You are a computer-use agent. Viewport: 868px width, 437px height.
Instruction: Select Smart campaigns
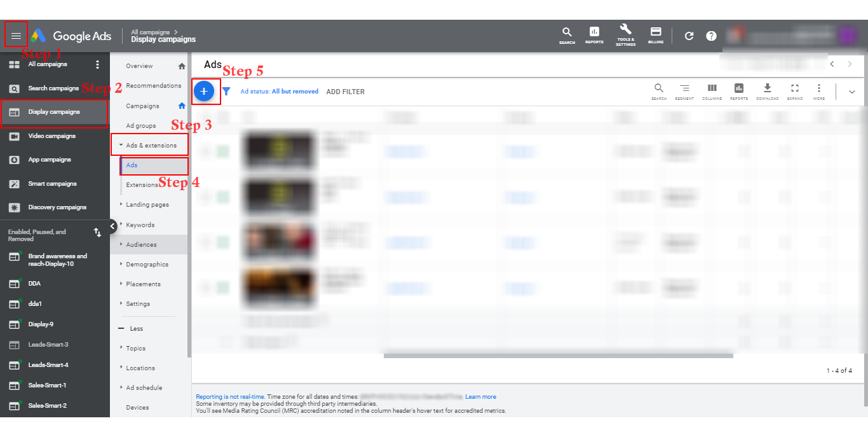(52, 184)
